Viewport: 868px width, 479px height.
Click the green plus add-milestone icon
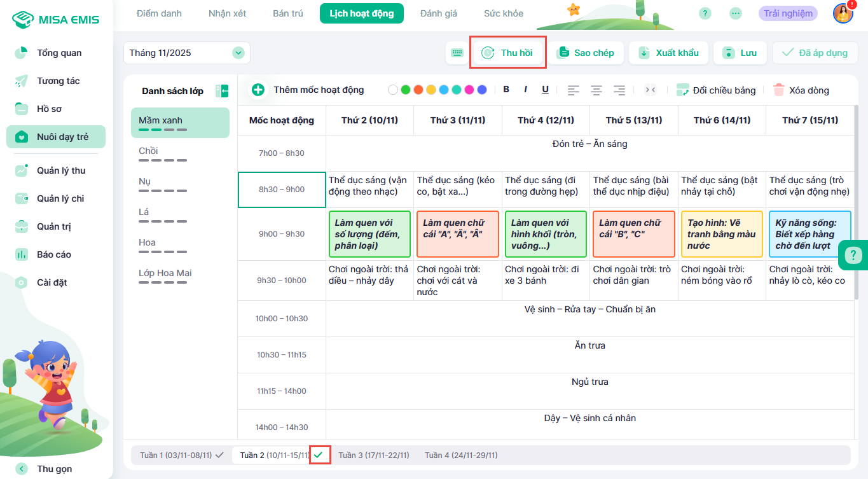pyautogui.click(x=258, y=90)
